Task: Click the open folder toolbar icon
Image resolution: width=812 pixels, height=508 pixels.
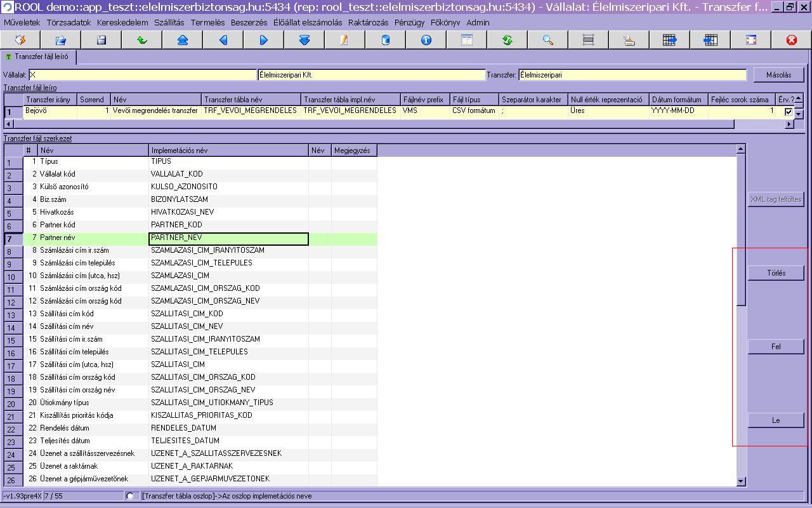Action: point(61,40)
